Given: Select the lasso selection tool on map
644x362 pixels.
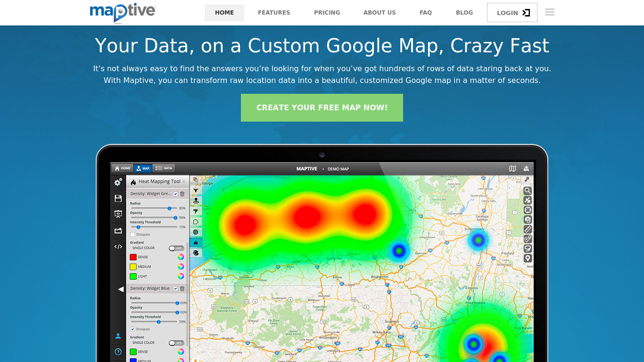Looking at the screenshot, I should (528, 248).
